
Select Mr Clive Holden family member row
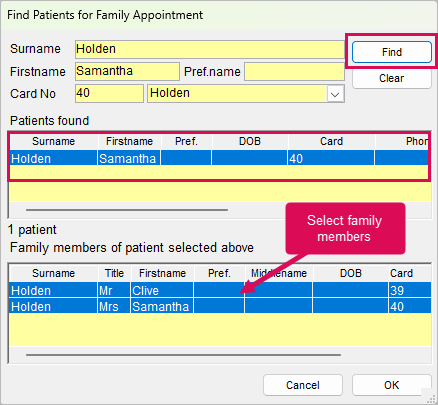click(220, 290)
